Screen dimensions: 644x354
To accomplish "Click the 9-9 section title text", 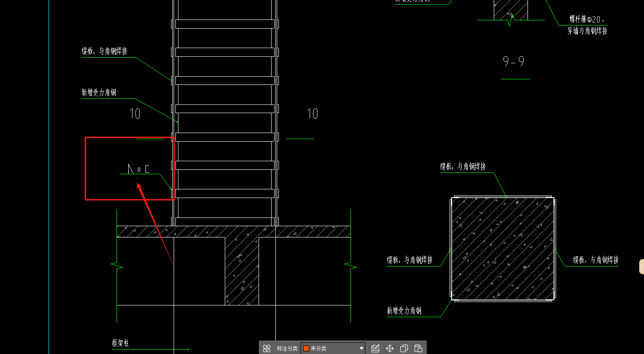I will click(514, 62).
